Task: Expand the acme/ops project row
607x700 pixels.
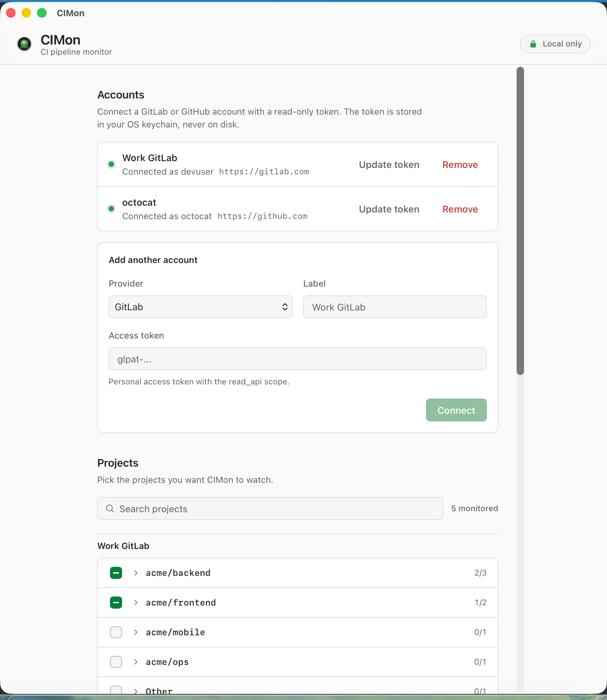Action: coord(136,662)
